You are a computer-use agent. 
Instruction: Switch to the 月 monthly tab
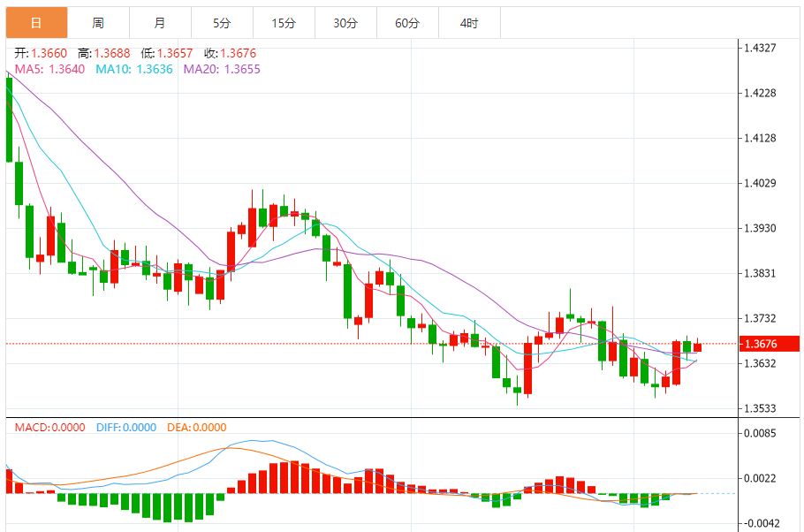point(160,23)
